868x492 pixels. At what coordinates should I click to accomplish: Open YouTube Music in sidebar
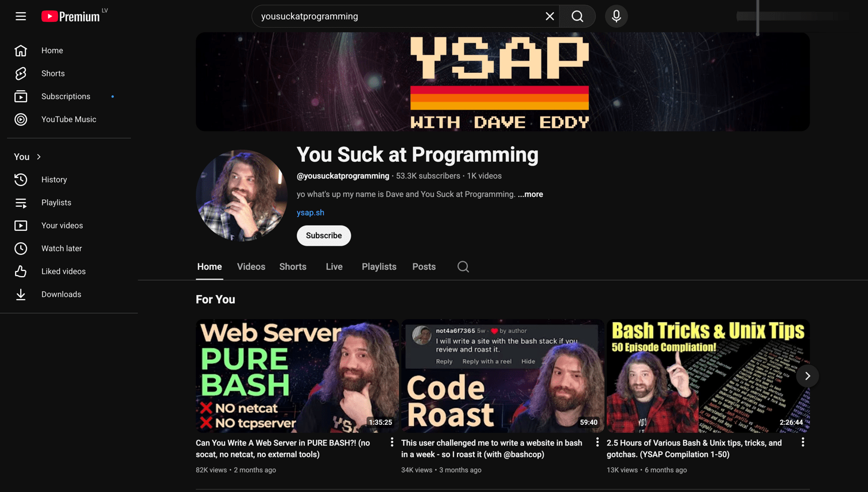click(69, 119)
